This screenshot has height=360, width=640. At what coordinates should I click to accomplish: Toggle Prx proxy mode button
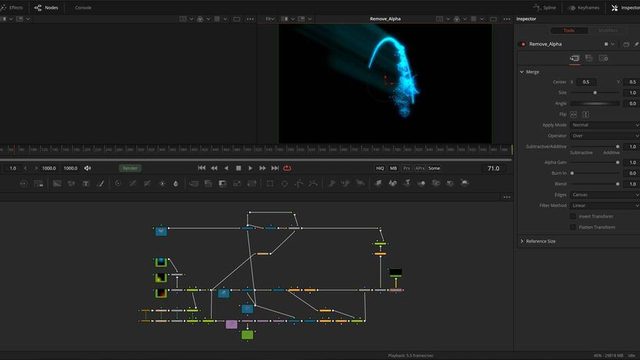tap(407, 168)
